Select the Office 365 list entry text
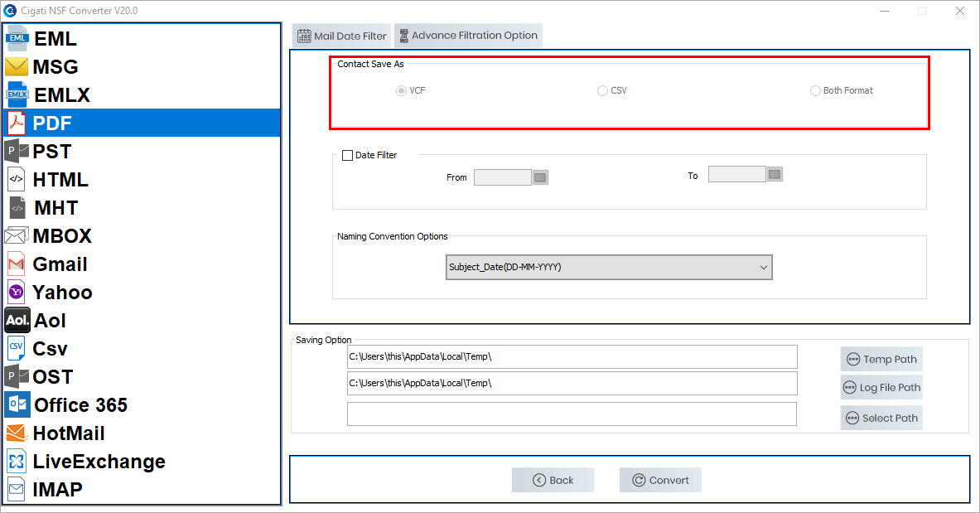 pyautogui.click(x=80, y=404)
